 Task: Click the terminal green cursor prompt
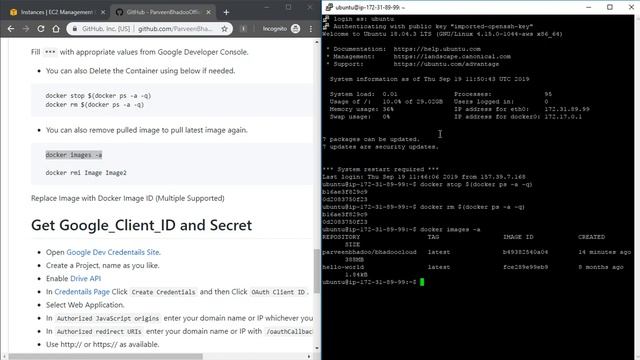tap(422, 282)
